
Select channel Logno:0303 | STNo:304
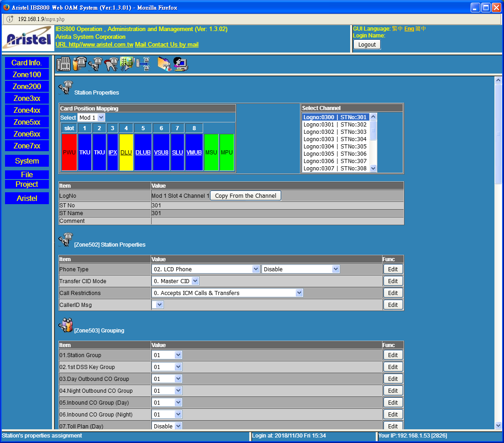click(x=335, y=139)
